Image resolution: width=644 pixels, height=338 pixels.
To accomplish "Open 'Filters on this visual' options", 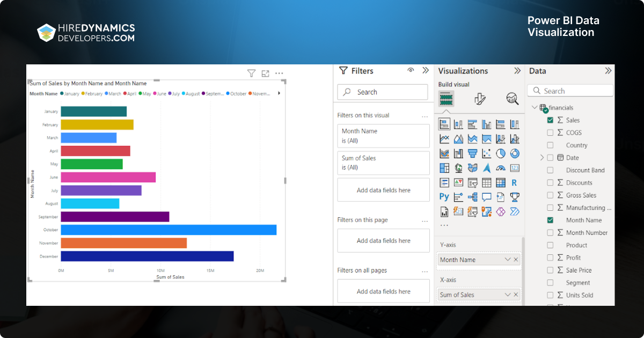I will click(425, 116).
